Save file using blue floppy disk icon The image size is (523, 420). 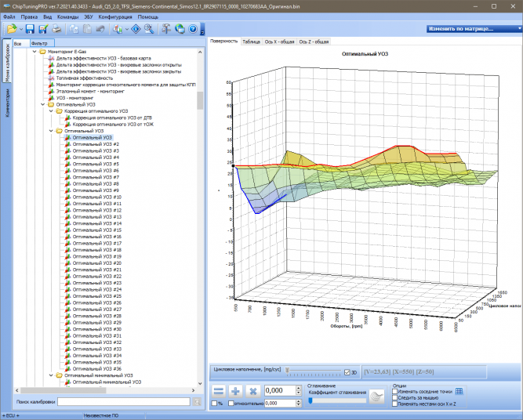click(x=30, y=29)
